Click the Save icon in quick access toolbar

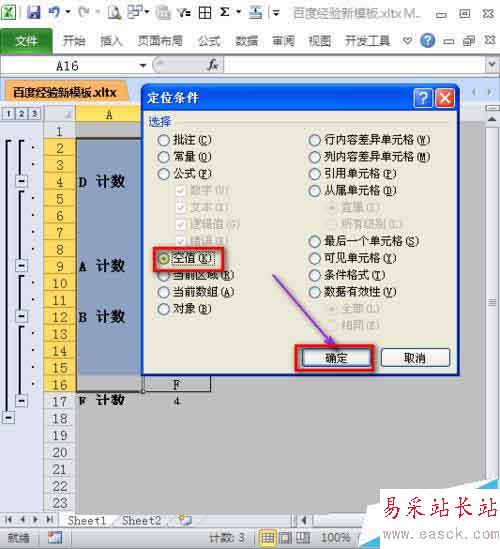34,13
